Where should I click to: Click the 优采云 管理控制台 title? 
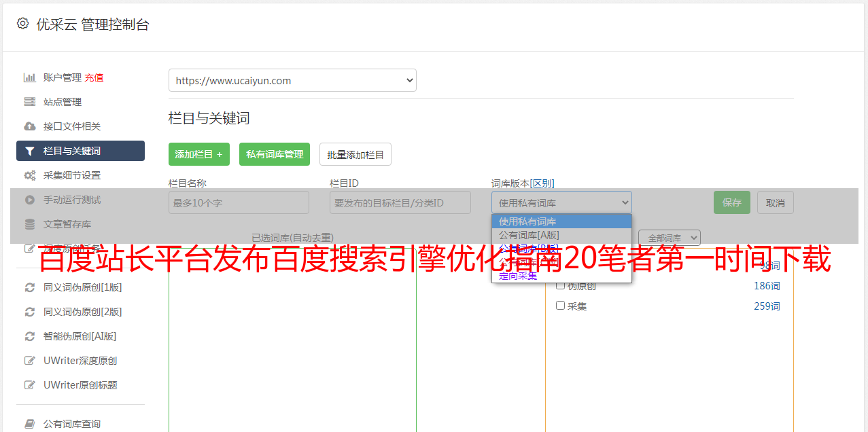92,24
